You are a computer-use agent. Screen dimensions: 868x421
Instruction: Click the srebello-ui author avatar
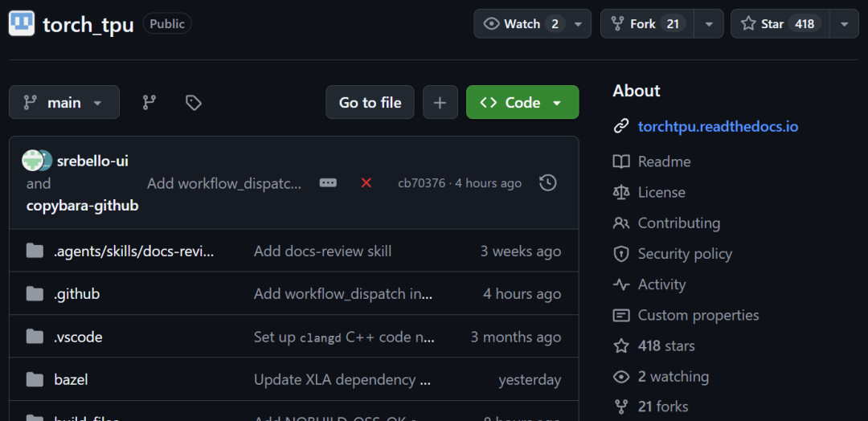pyautogui.click(x=33, y=161)
